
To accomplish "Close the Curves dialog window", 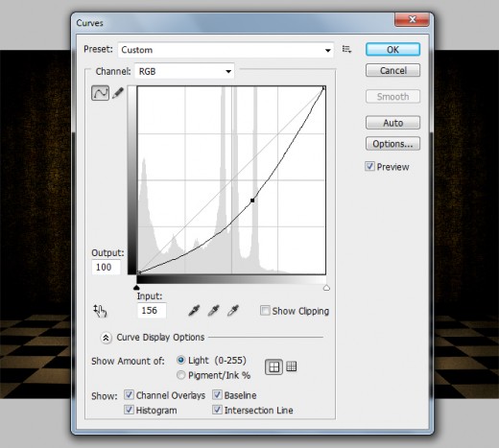I will [x=412, y=19].
